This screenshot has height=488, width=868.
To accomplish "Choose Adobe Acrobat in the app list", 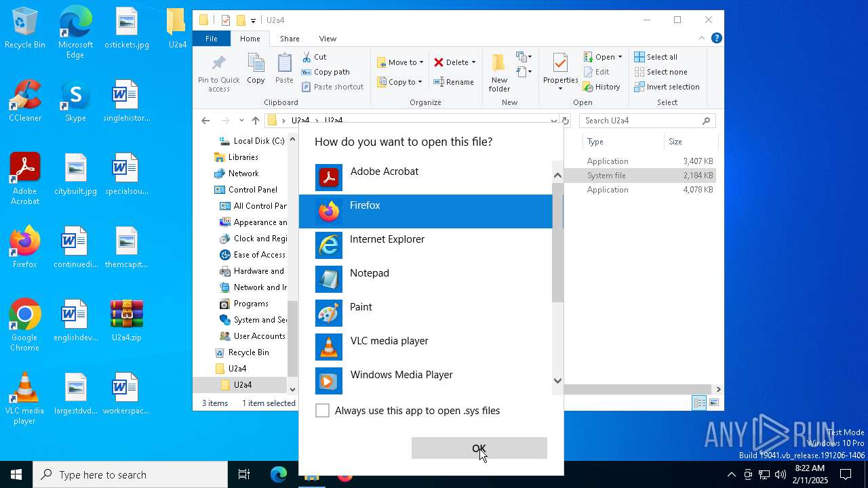I will coord(426,178).
